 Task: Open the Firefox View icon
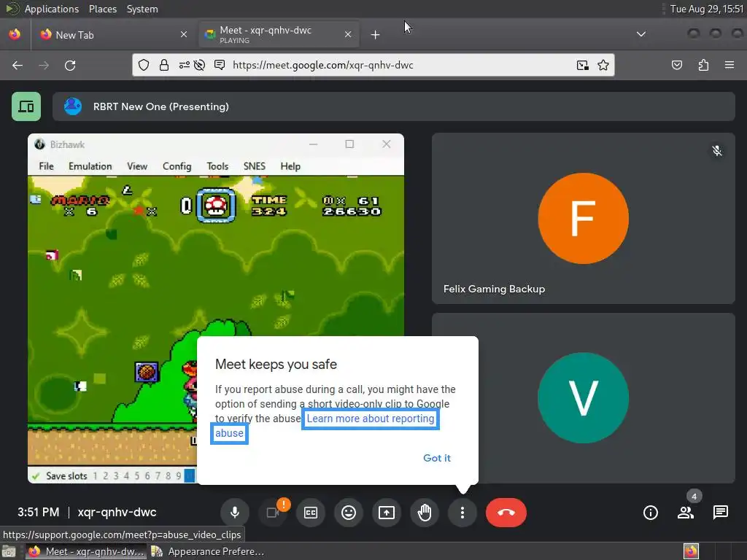[x=15, y=34]
